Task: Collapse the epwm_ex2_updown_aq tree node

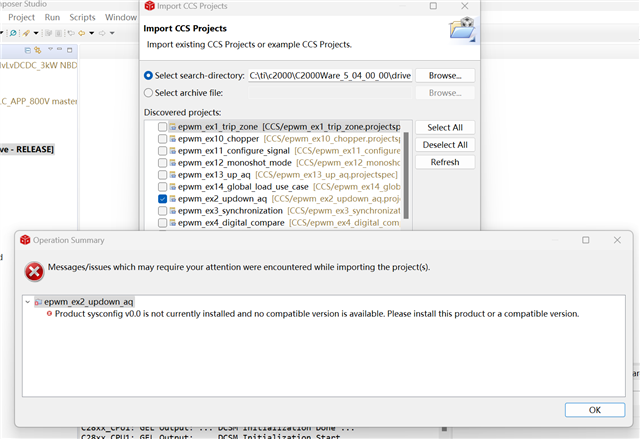Action: [27, 301]
